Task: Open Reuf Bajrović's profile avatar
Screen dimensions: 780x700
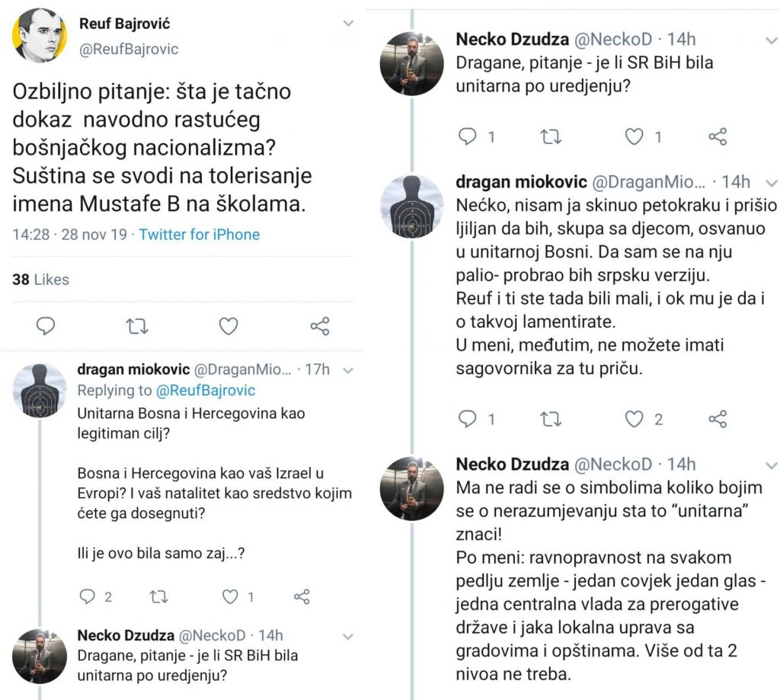Action: pyautogui.click(x=40, y=35)
